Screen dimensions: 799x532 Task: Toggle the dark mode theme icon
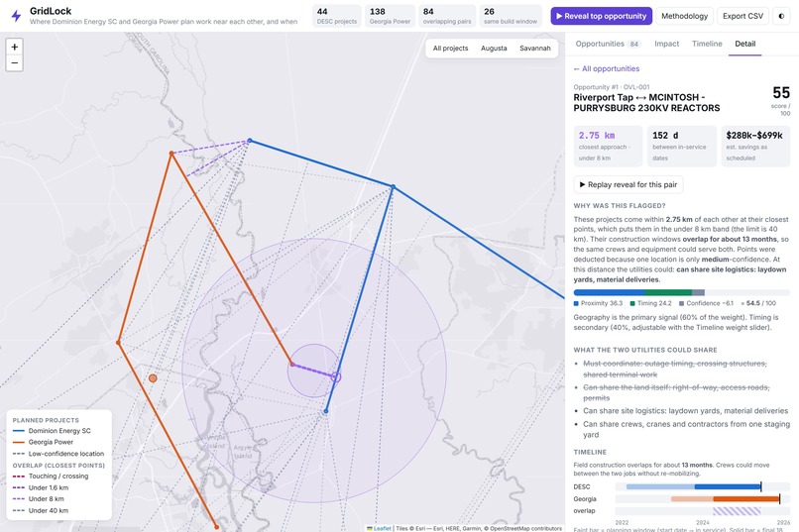pyautogui.click(x=781, y=16)
